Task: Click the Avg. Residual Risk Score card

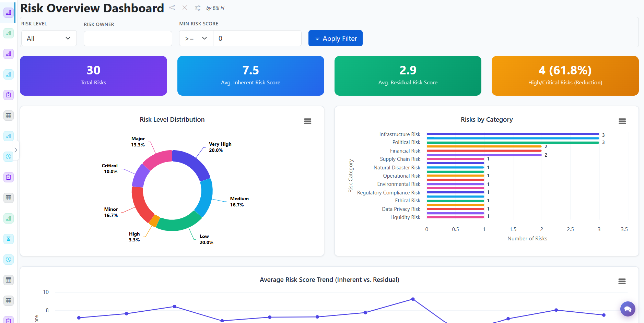Action: click(408, 76)
